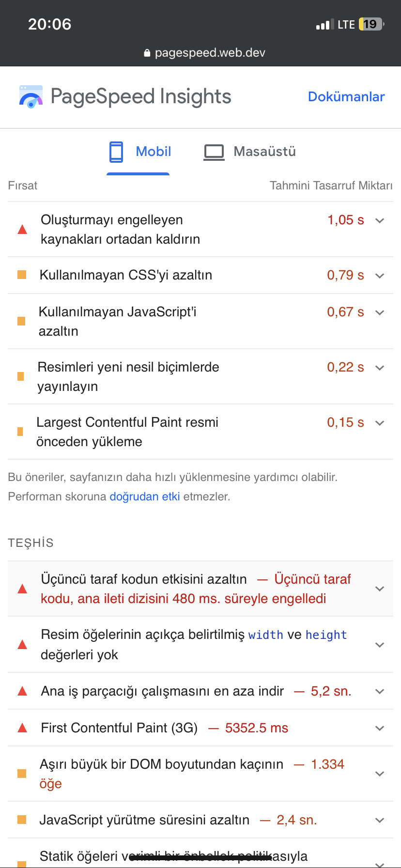Expand Resimleri yeni nesil biçimlerde yayınlayın chevron
The height and width of the screenshot is (868, 401).
[380, 368]
